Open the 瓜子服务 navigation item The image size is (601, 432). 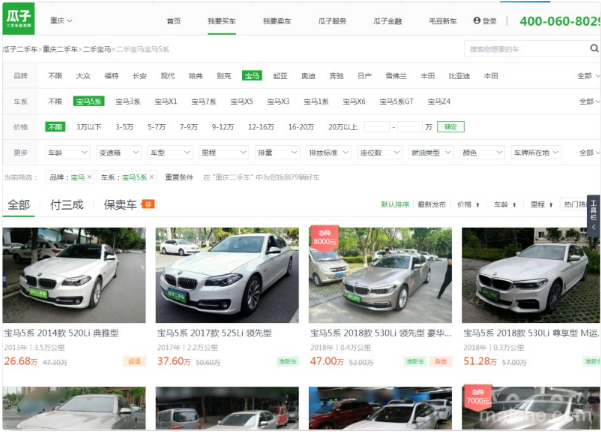point(332,21)
